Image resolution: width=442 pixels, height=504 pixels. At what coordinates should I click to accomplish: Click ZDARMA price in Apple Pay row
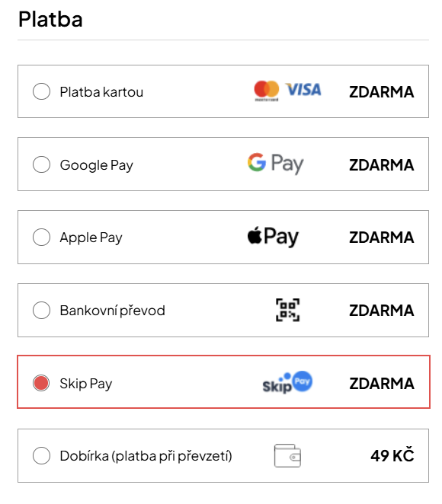(382, 238)
